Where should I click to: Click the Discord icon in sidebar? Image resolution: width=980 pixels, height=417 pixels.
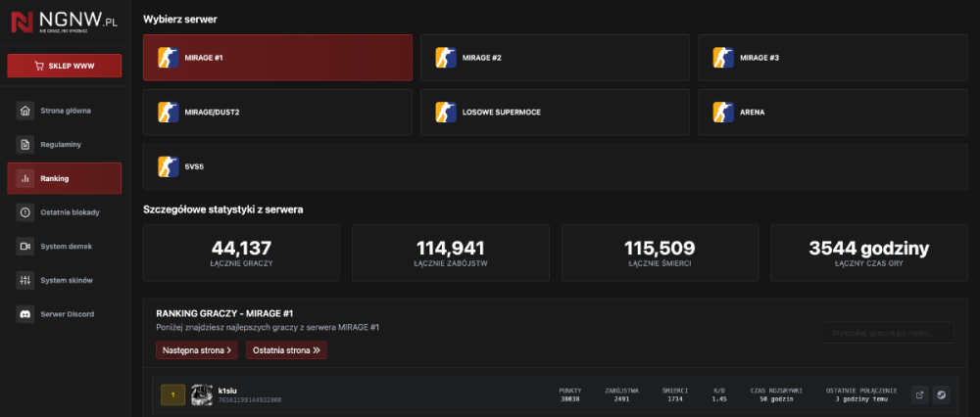click(25, 314)
